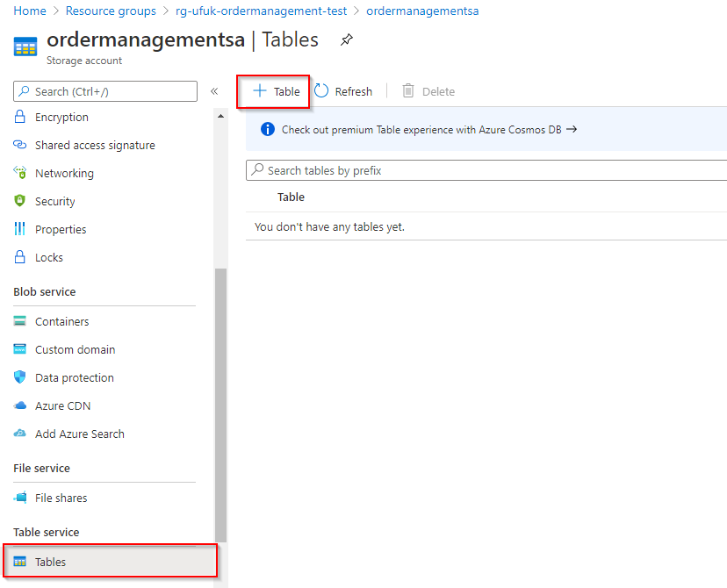The image size is (727, 588).
Task: Select Tables under Table service
Action: (x=111, y=562)
